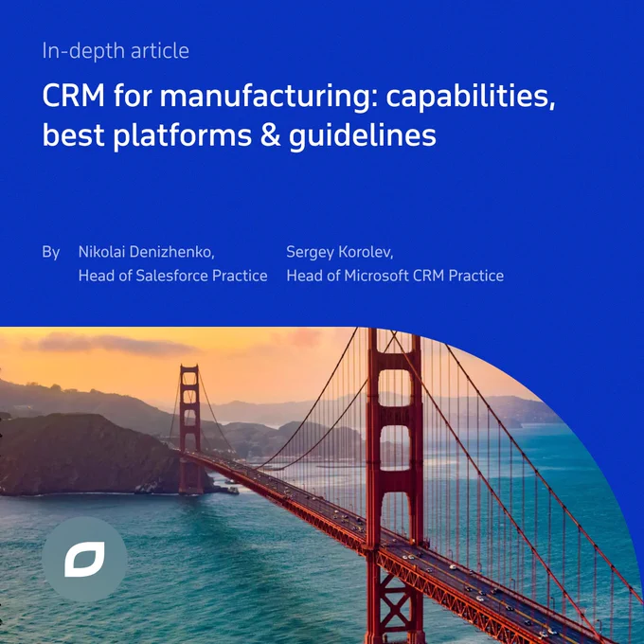Click 'Head of Salesforce Practice' title
Viewport: 644px width, 644px height.
[x=173, y=276]
